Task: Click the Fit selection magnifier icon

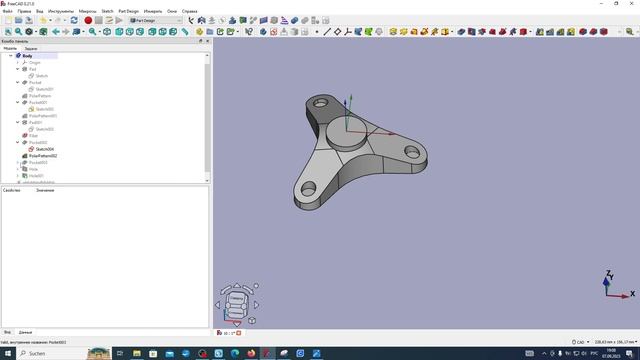Action: 18,32
